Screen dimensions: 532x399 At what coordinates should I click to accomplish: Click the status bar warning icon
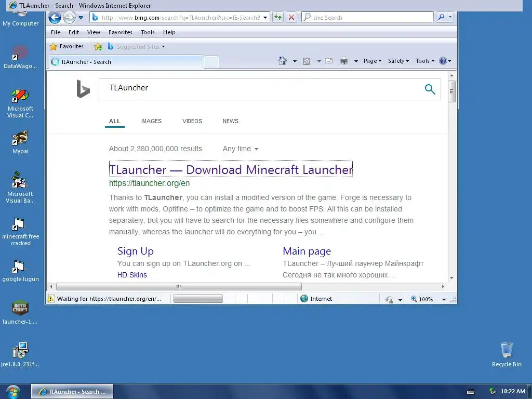pos(51,299)
